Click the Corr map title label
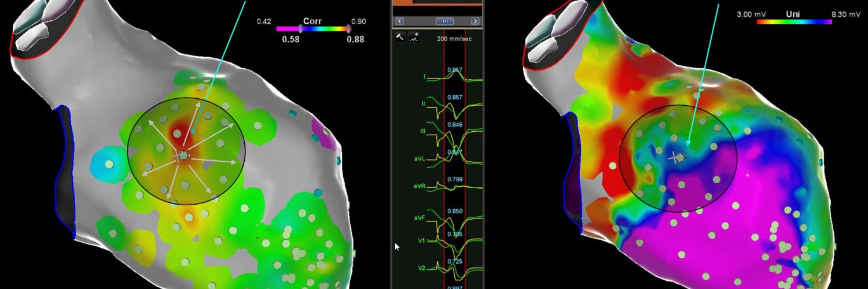The height and width of the screenshot is (289, 868). pyautogui.click(x=312, y=21)
